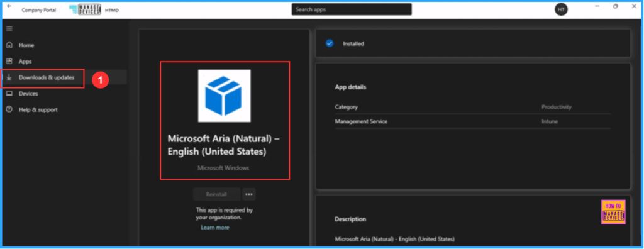
Task: Click the required by your organization text
Action: [225, 214]
